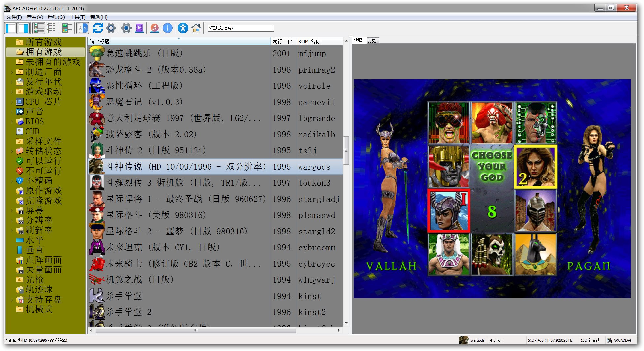644x351 pixels.
Task: Click the 克隆游戏 folder icon
Action: pos(20,201)
